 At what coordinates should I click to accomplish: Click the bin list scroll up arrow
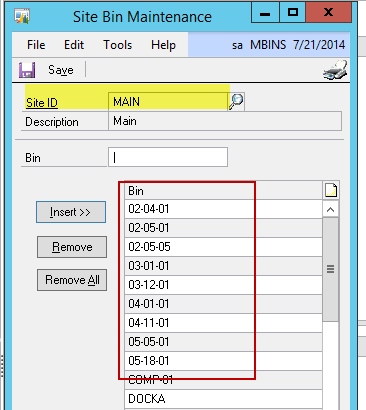coord(331,210)
